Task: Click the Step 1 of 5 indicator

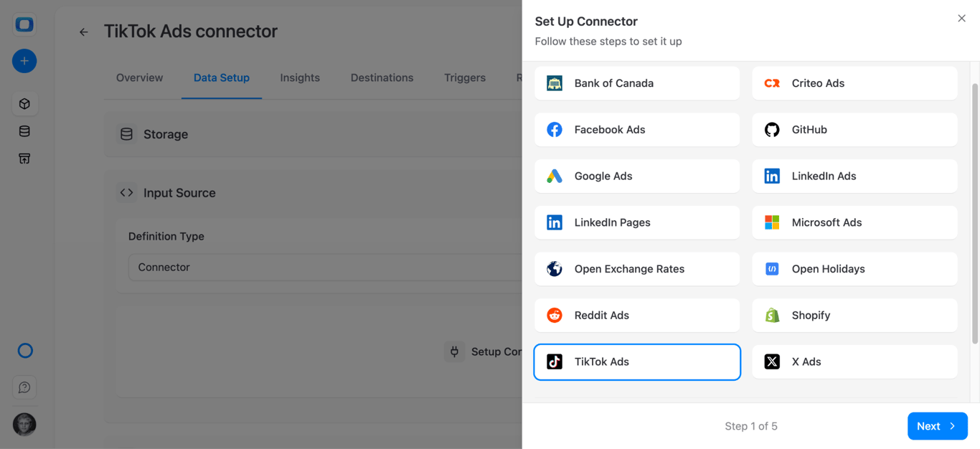Action: coord(751,426)
